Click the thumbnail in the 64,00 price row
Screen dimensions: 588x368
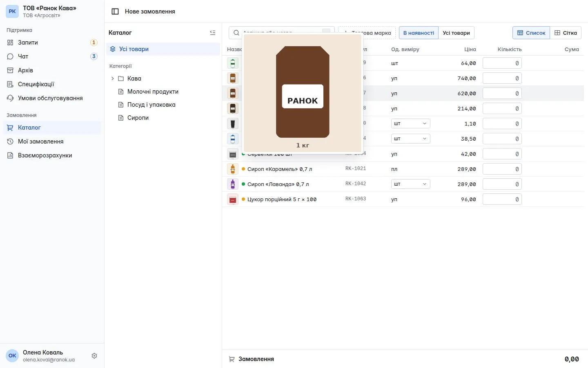tap(233, 63)
